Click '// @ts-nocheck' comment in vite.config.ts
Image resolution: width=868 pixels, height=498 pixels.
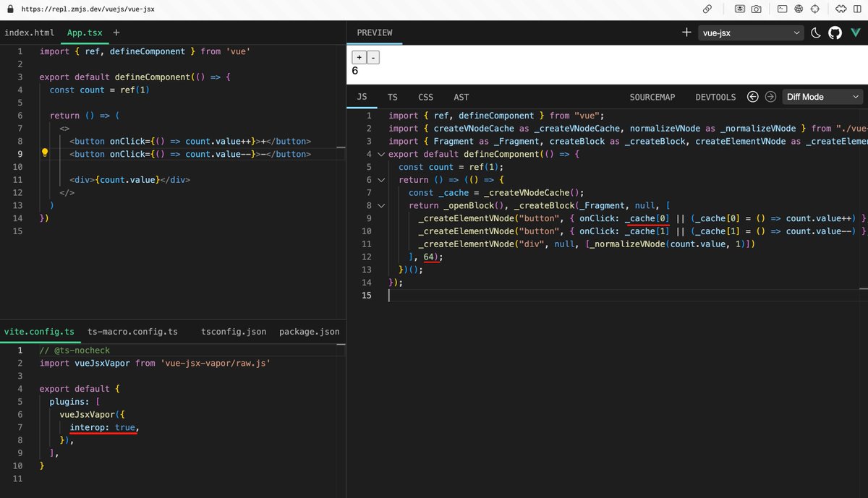tap(75, 351)
